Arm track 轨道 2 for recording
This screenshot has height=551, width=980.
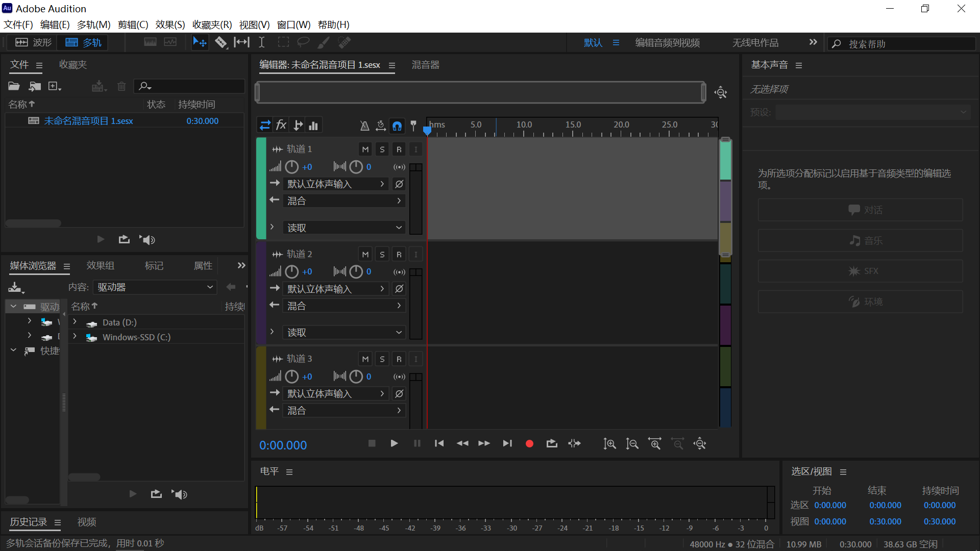point(399,255)
